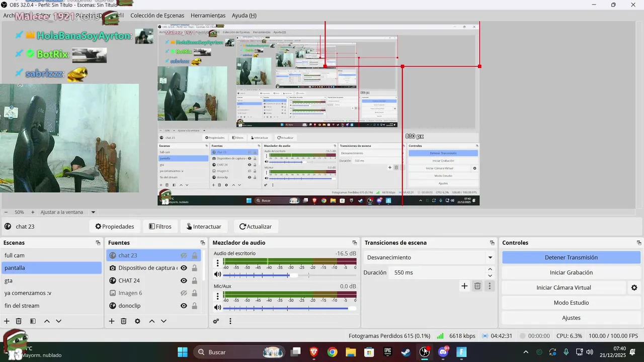Screen dimensions: 644x362
Task: Open Audio del escritorio track options menu
Action: point(217,263)
